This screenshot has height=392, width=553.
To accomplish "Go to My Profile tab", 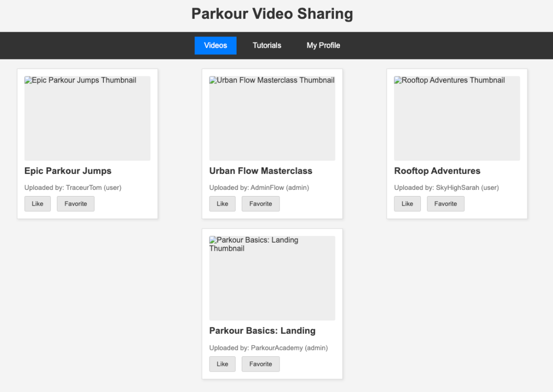I will (x=324, y=46).
